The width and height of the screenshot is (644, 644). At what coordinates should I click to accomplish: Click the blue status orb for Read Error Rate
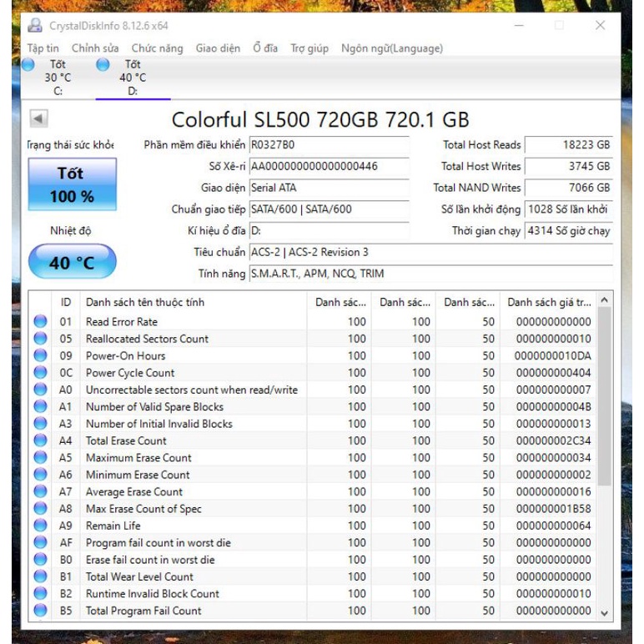click(x=40, y=321)
